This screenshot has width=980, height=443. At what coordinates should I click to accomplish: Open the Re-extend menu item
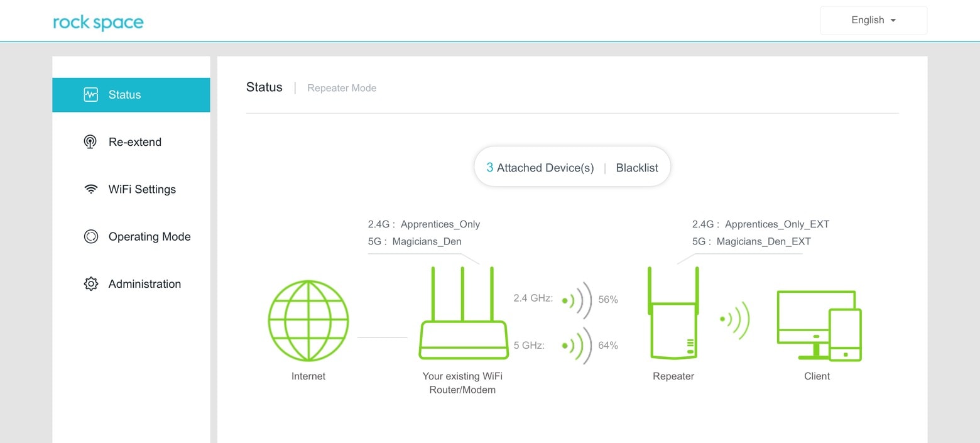click(135, 142)
